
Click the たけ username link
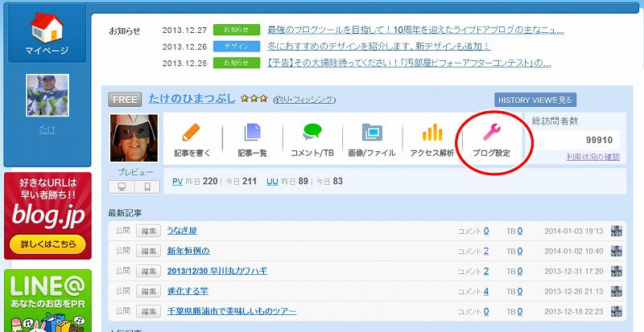(47, 130)
